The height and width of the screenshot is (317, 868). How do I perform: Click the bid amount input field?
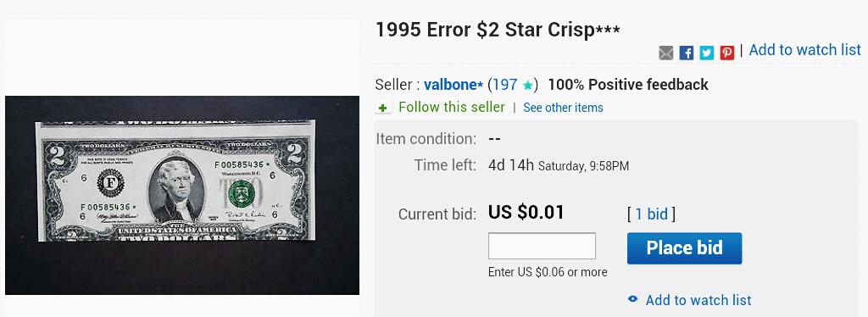click(x=542, y=246)
